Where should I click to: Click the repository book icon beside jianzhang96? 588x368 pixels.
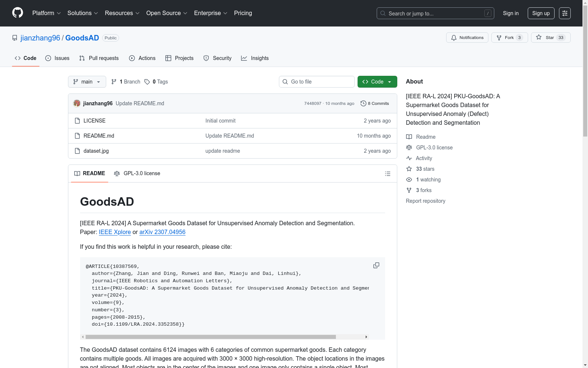pos(15,38)
